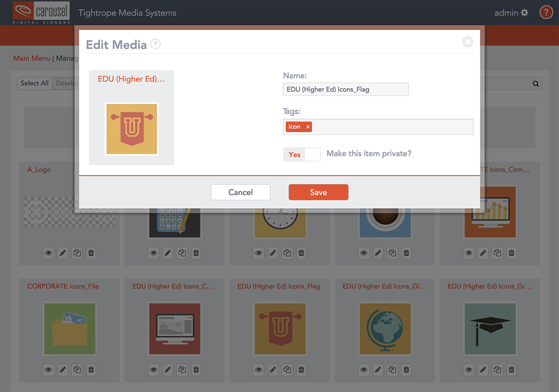Screen dimensions: 559x392
Task: Edit the EDU Icons_Flag item with pencil icon
Action: coord(273,370)
